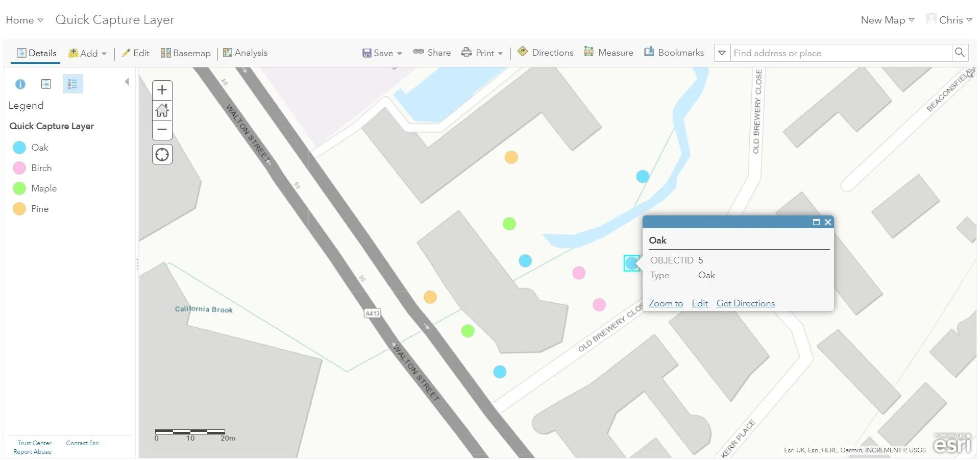This screenshot has height=460, width=980.
Task: Click the Basemap grid icon
Action: pos(165,53)
